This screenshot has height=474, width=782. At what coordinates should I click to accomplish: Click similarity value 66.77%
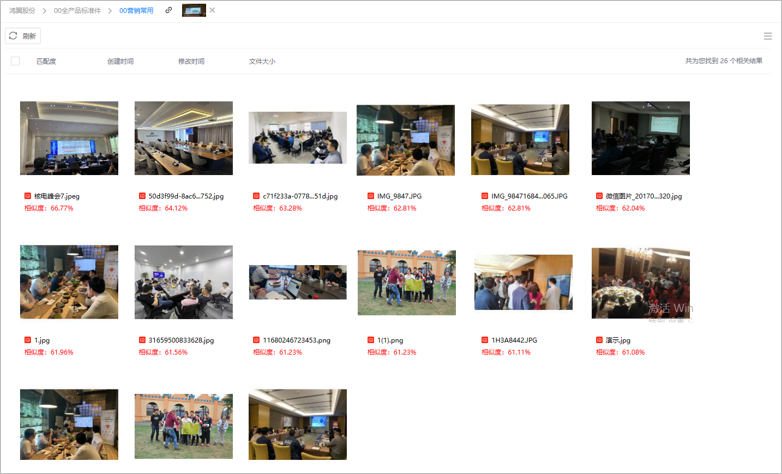62,208
